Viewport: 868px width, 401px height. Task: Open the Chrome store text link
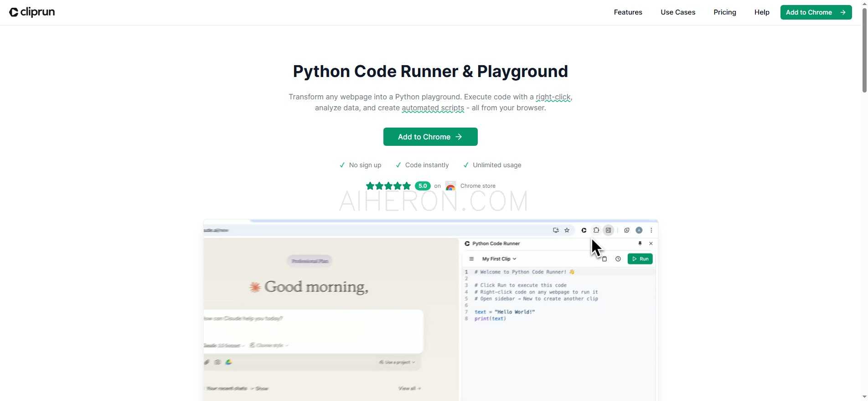(x=478, y=186)
